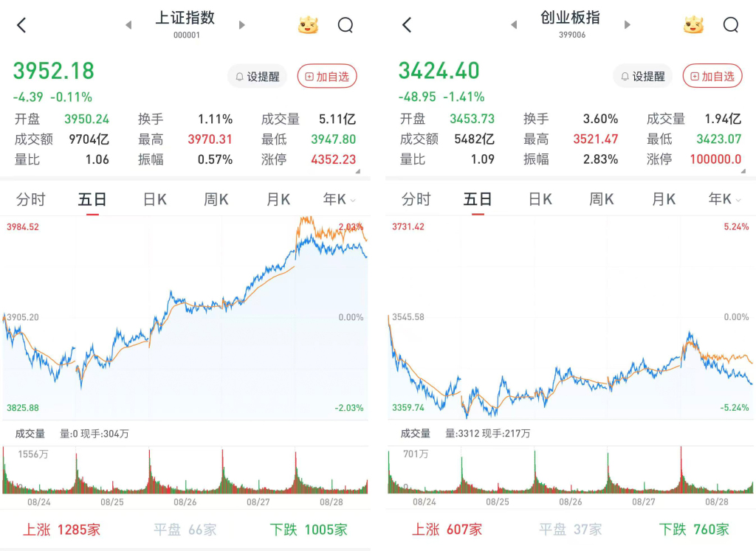The height and width of the screenshot is (551, 756).
Task: Expand more quote details under 涨停 4352.23
Action: tap(358, 171)
